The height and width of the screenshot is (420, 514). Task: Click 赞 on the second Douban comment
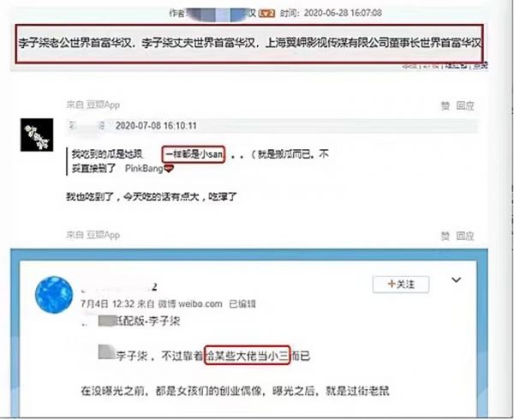(445, 236)
